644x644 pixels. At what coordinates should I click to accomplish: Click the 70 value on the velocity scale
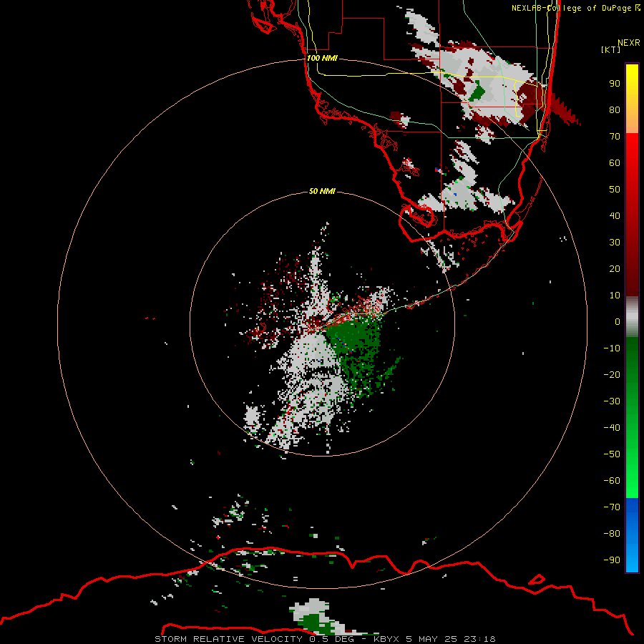615,137
